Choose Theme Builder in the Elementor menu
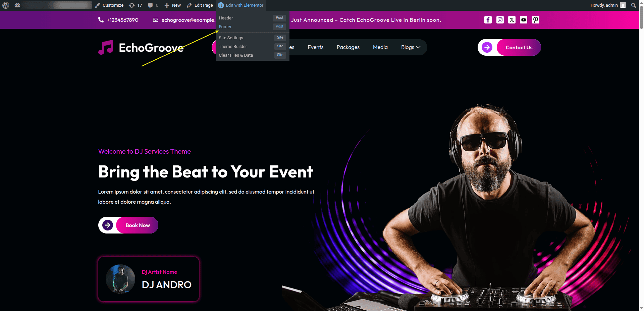 tap(233, 47)
